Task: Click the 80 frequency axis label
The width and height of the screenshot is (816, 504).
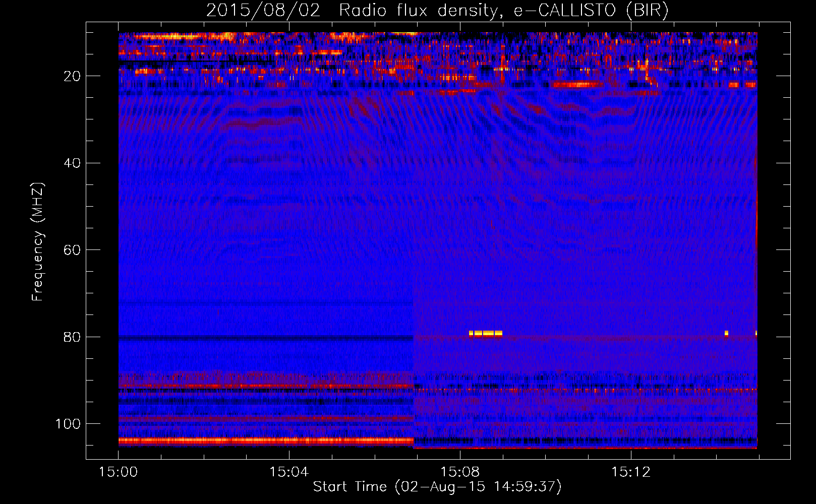Action: [x=72, y=337]
